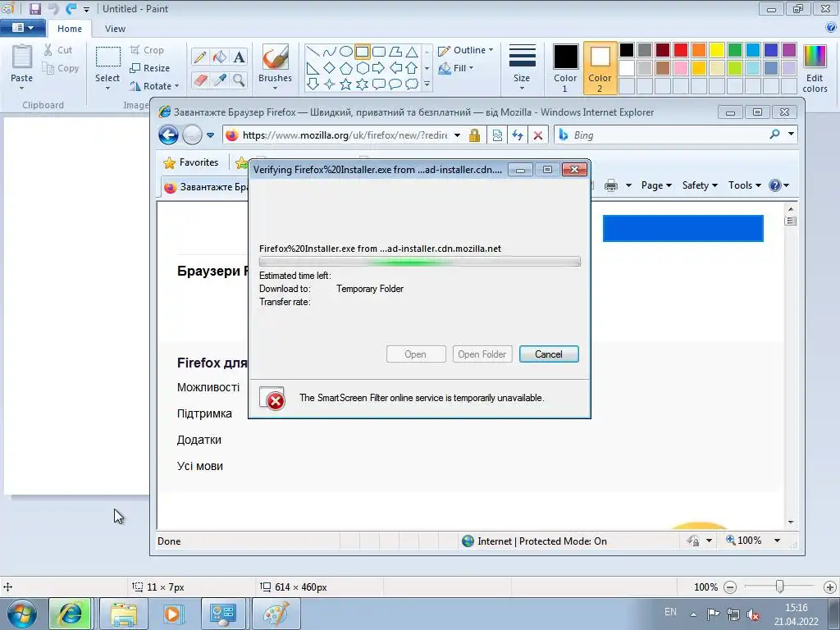Click the Додатки link on the page
This screenshot has width=840, height=630.
pyautogui.click(x=199, y=440)
